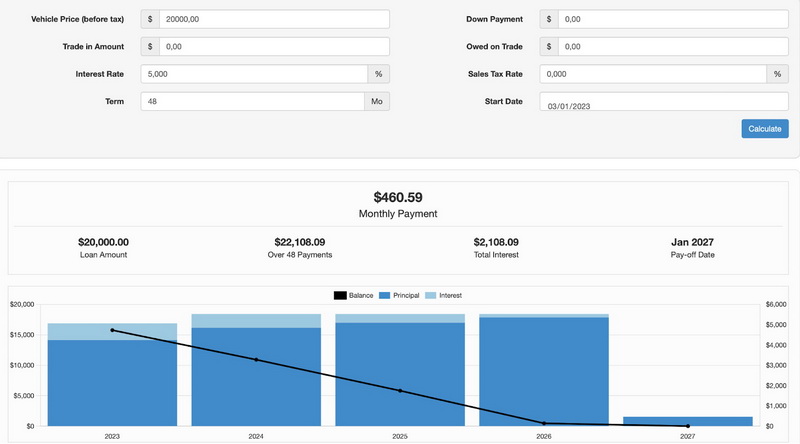Focus the Trade in Amount field
This screenshot has height=444, width=800.
click(274, 46)
